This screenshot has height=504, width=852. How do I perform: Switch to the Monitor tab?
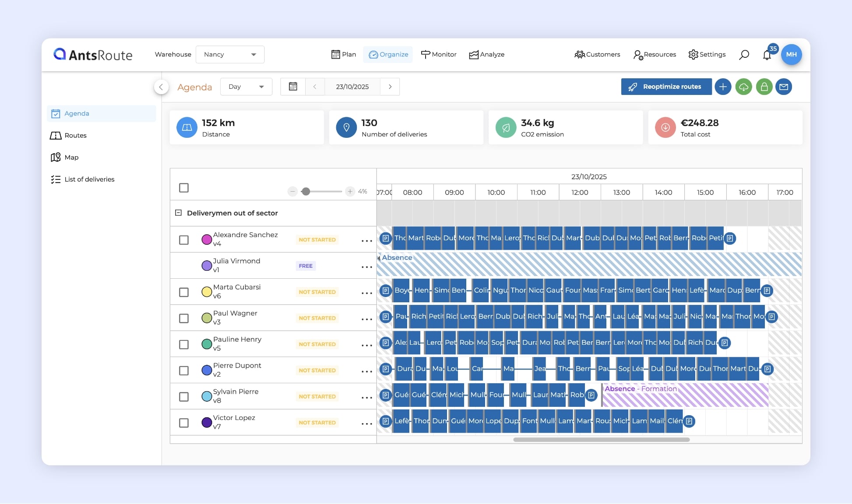[439, 55]
